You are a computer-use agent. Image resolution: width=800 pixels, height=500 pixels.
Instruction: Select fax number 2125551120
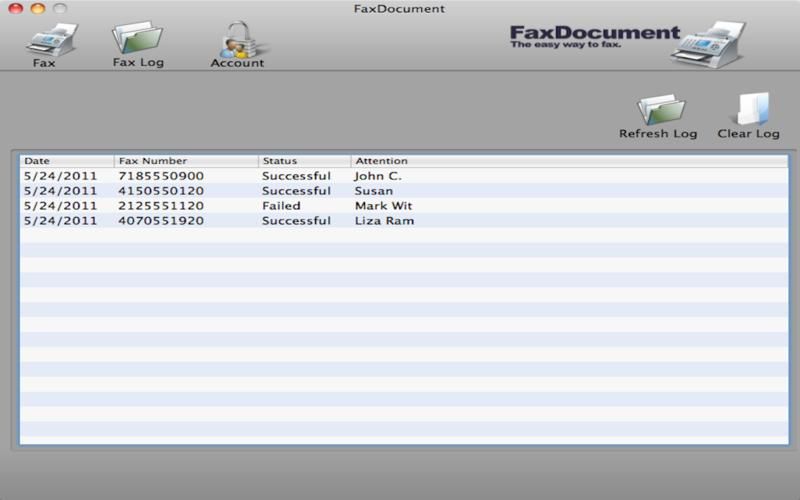161,206
